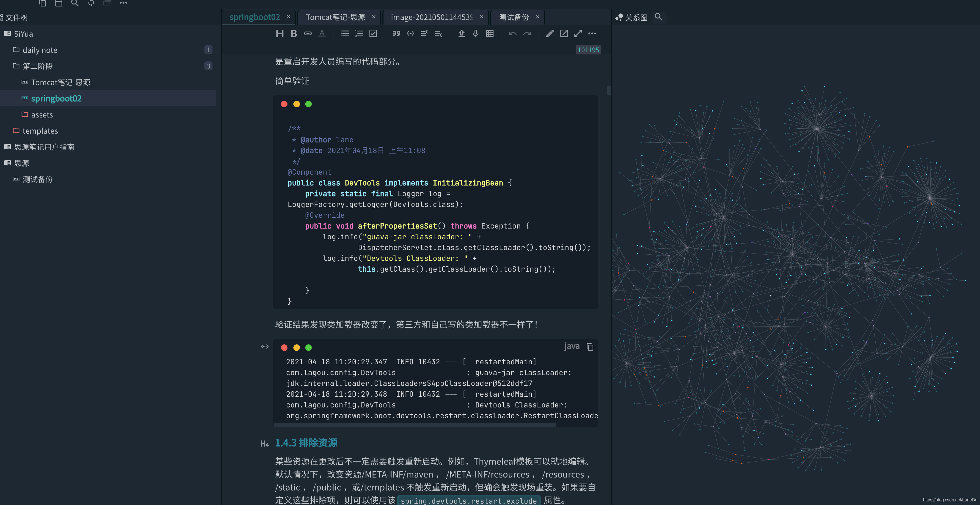This screenshot has height=505, width=980.
Task: Click the upload file icon
Action: [x=461, y=33]
